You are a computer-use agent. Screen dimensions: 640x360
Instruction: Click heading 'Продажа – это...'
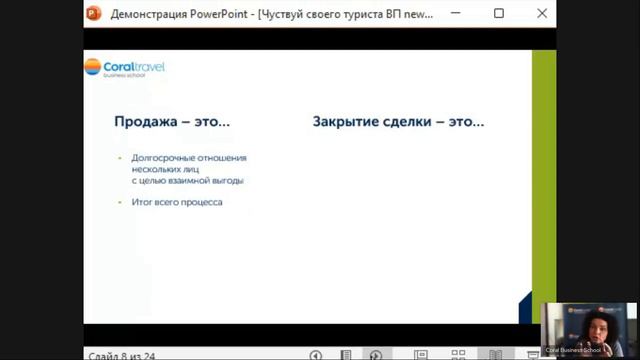172,121
